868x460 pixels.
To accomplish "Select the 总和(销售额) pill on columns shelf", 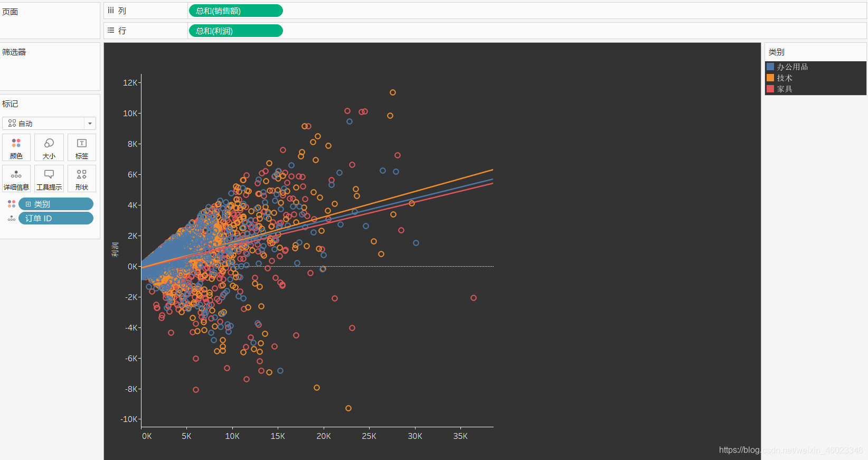I will tap(235, 11).
